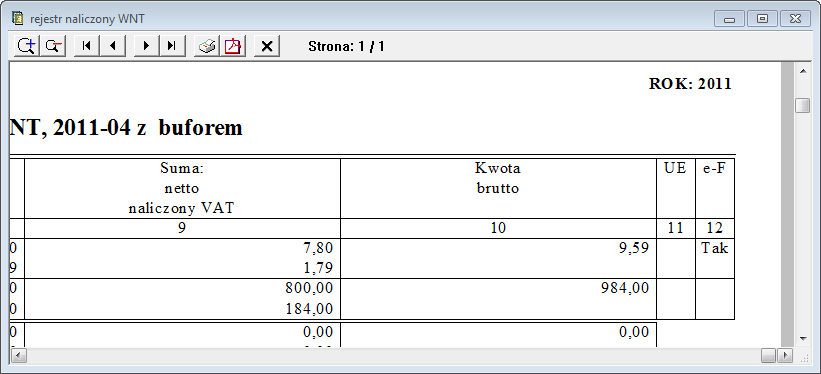Click the 'ROK: 2011' text
This screenshot has height=374, width=821.
pos(690,84)
